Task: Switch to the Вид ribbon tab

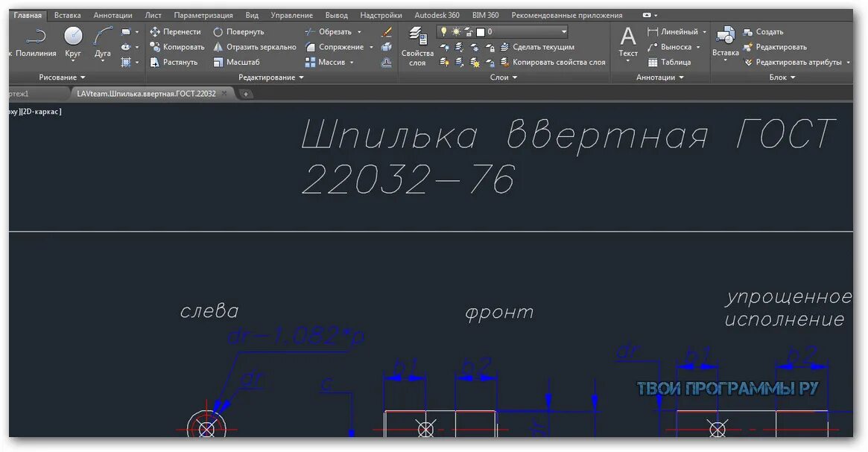Action: tap(252, 16)
